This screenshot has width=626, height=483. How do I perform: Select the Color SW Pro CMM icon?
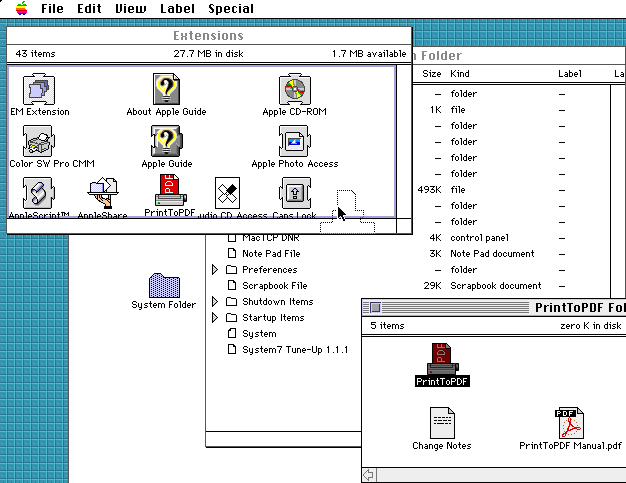(39, 141)
